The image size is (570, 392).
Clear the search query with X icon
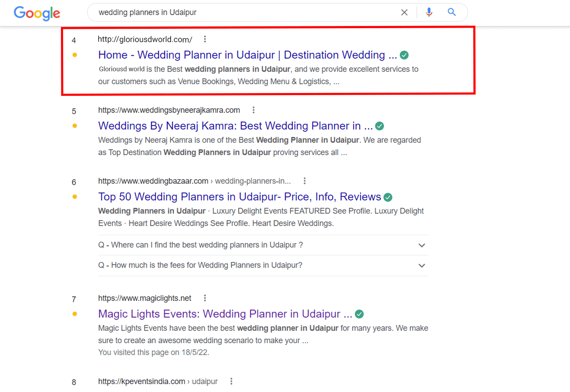coord(404,12)
